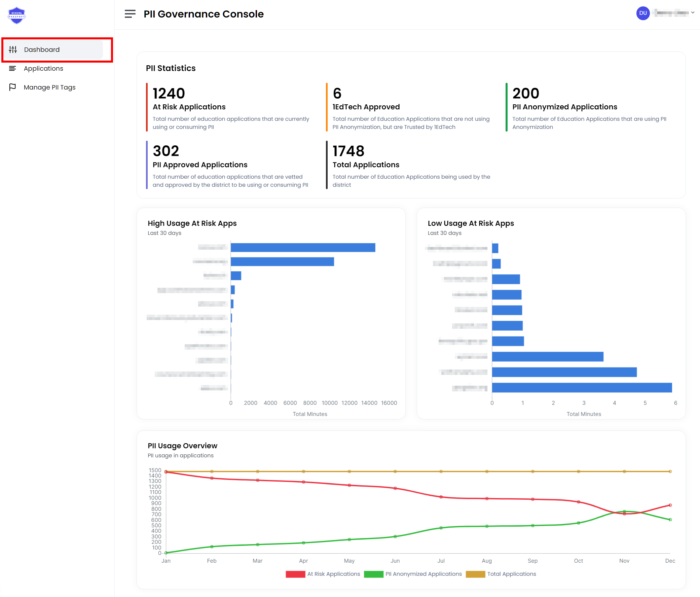Click the Applications list icon

click(x=12, y=69)
